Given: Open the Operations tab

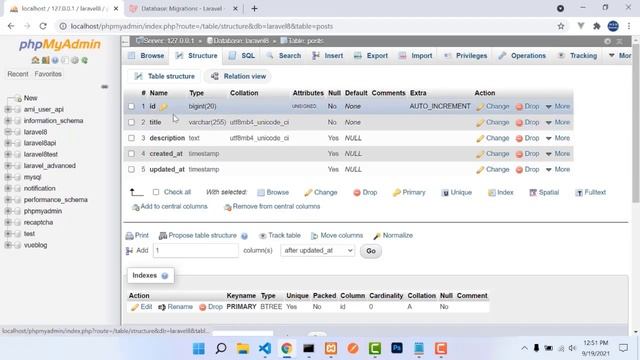Looking at the screenshot, I should point(522,56).
